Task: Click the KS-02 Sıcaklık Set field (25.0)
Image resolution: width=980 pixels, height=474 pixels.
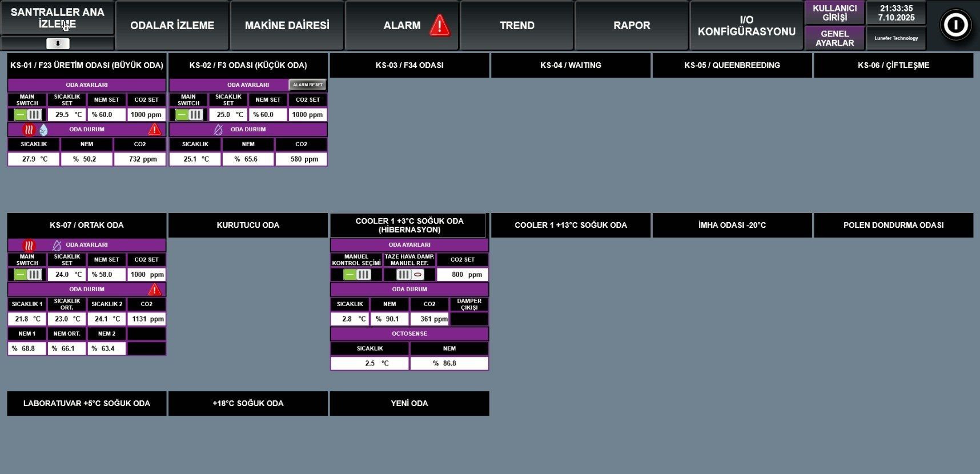Action: (x=228, y=115)
